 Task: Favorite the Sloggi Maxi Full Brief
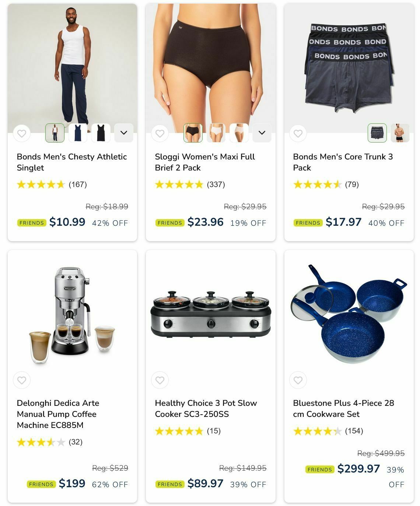160,133
